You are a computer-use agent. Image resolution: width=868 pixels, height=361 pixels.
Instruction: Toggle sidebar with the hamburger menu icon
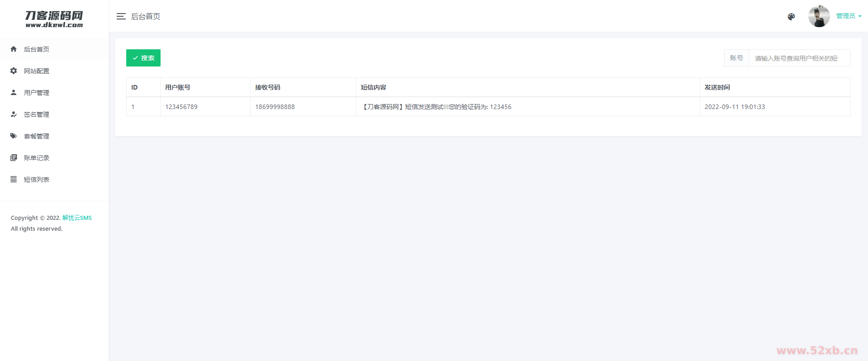point(121,16)
